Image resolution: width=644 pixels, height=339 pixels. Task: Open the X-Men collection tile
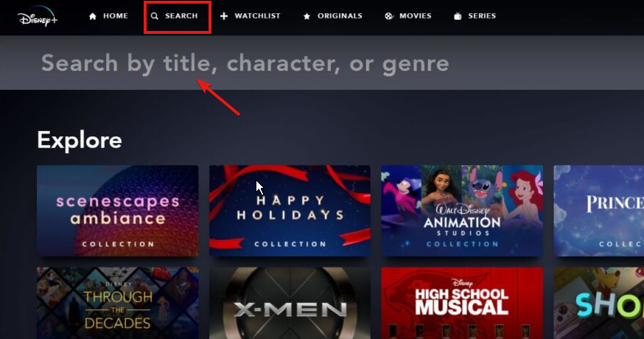pyautogui.click(x=290, y=303)
